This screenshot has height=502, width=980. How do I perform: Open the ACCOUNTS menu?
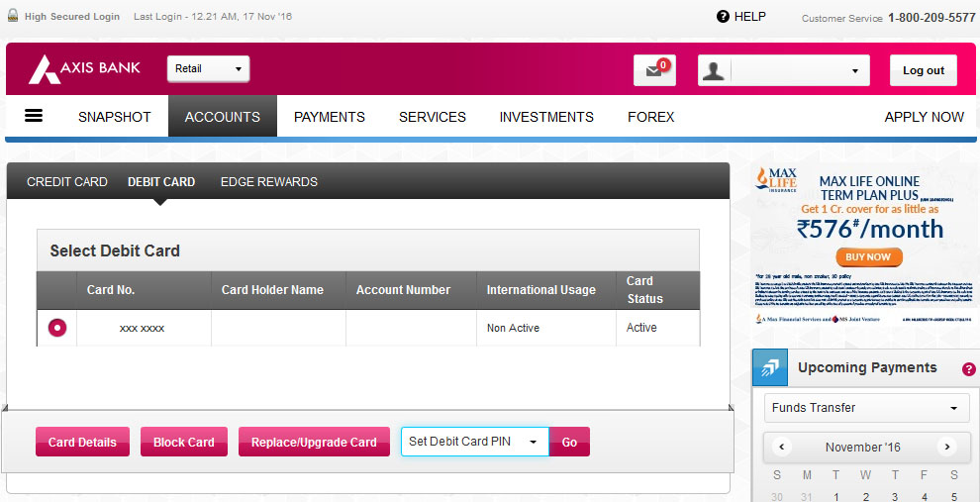[223, 116]
